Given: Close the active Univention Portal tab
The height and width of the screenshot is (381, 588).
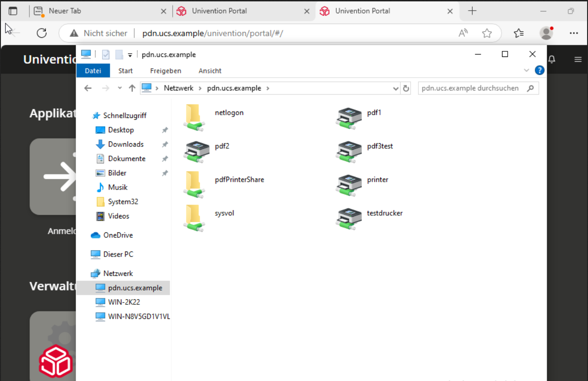Looking at the screenshot, I should [450, 11].
